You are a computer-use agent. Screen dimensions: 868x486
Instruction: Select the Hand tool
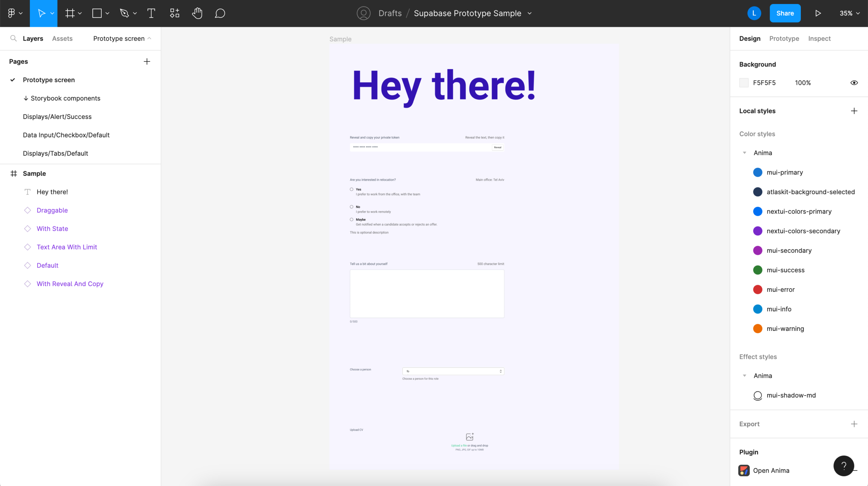tap(197, 13)
